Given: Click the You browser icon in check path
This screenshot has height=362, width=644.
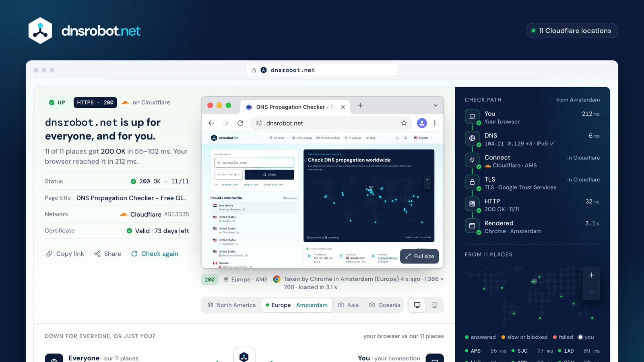Looking at the screenshot, I should [x=472, y=116].
